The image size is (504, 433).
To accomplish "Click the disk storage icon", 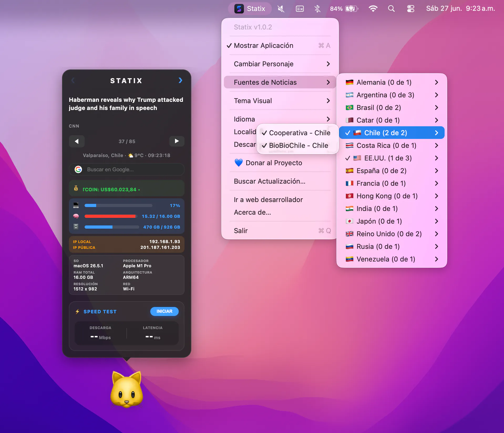I will (76, 226).
